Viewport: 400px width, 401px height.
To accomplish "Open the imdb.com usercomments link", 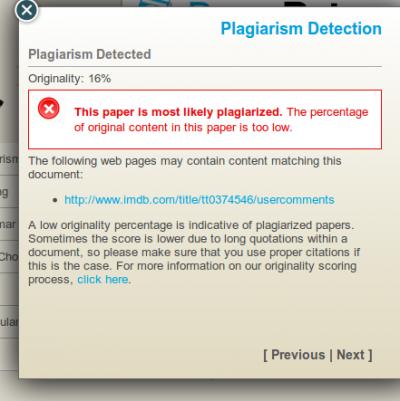I will [199, 200].
